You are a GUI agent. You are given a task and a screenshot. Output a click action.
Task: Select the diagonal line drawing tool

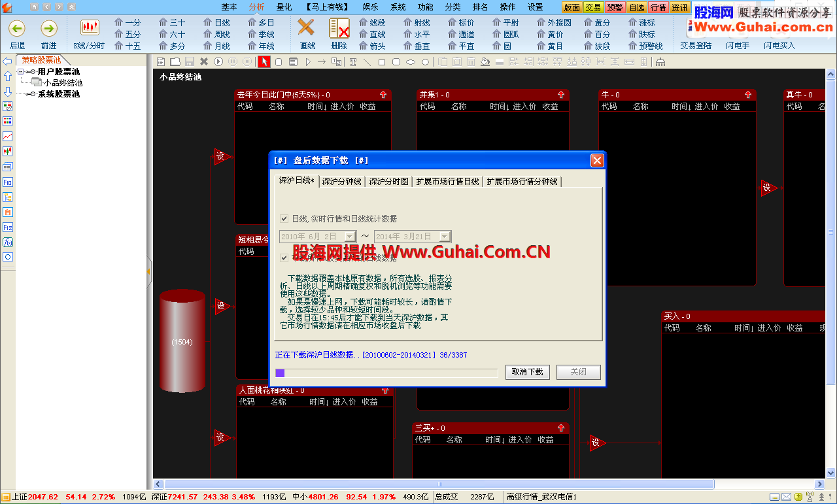click(x=367, y=61)
